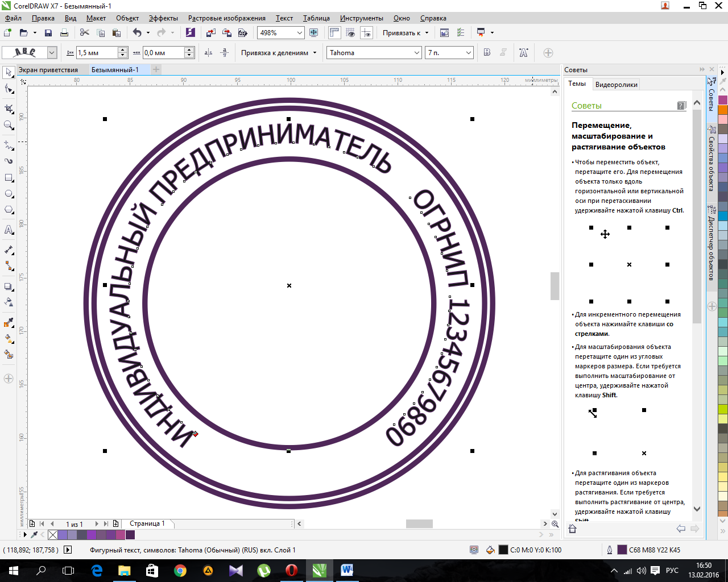Select the Interactive Fill tool
The image size is (728, 582).
click(9, 339)
